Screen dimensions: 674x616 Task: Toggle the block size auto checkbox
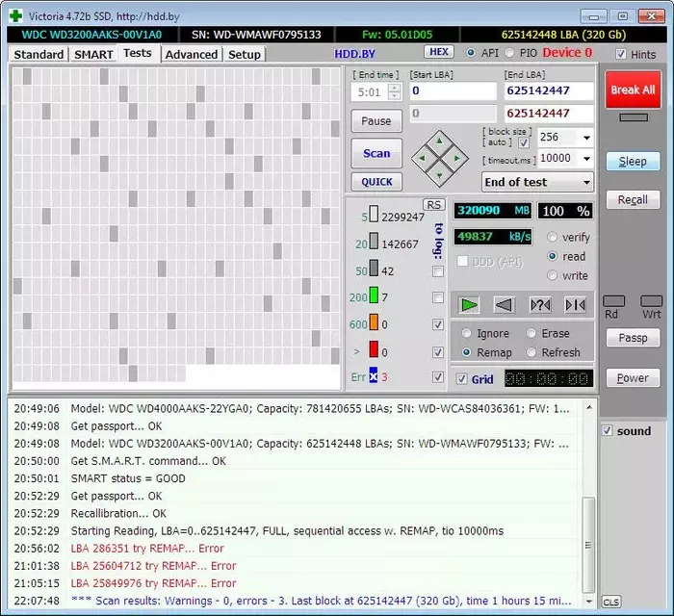click(x=524, y=142)
